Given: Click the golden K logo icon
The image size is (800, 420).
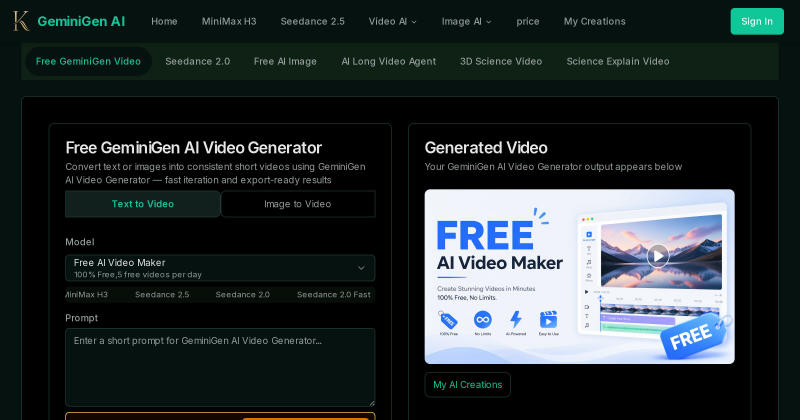Looking at the screenshot, I should 21,21.
